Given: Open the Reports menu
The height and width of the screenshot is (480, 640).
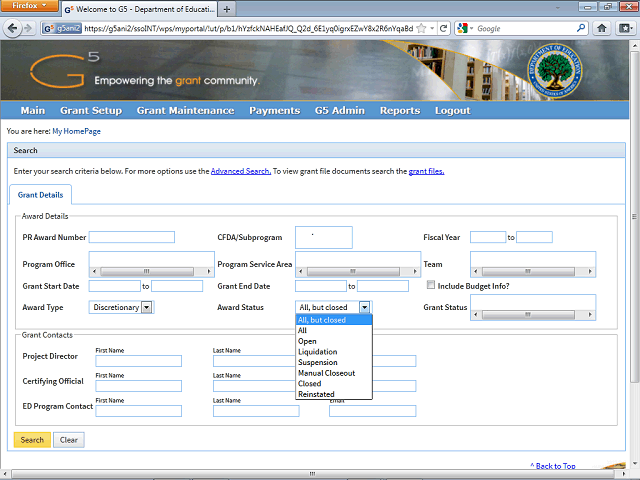Looking at the screenshot, I should coord(400,111).
